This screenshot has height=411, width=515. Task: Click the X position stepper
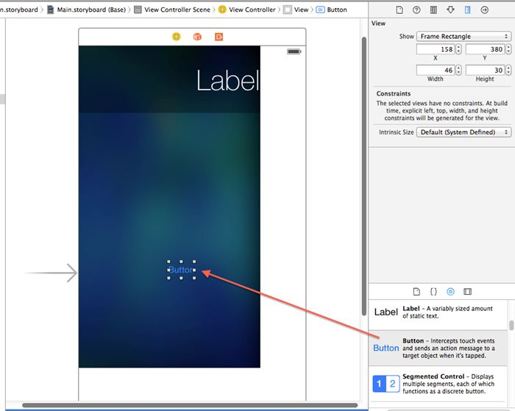pos(459,49)
